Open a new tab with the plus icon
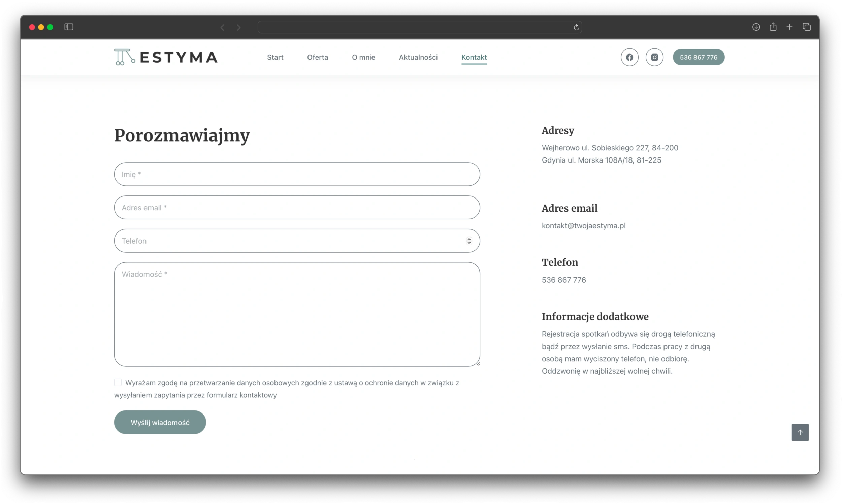This screenshot has height=504, width=842. tap(789, 27)
